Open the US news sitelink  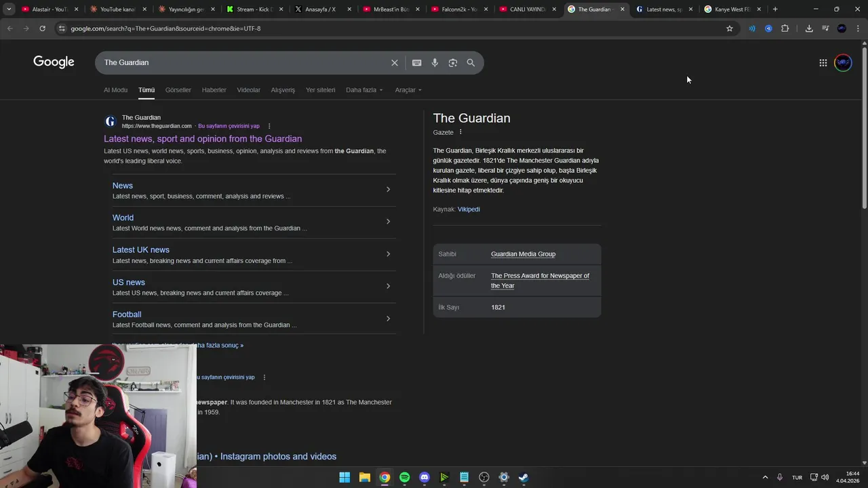[129, 283]
